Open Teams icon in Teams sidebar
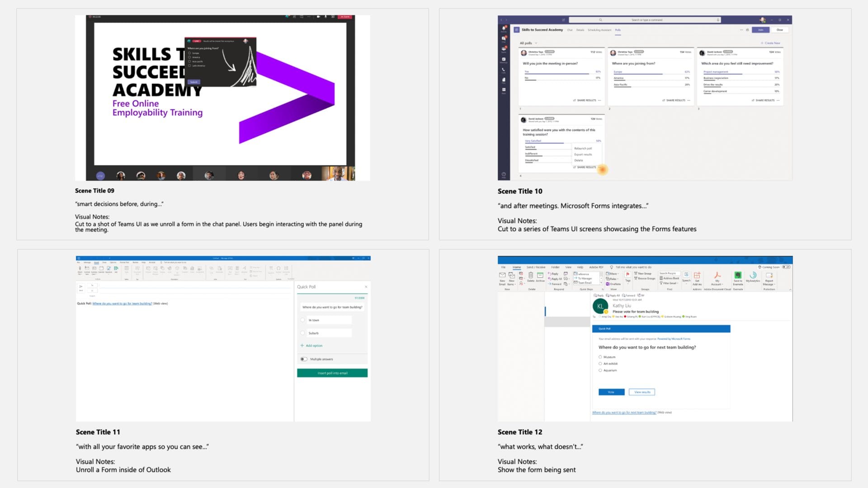Viewport: 868px width, 488px height. (x=504, y=49)
